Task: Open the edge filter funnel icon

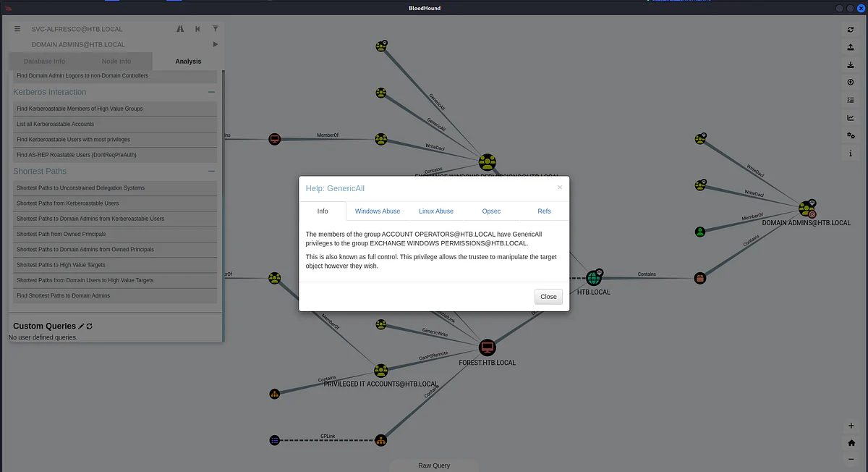Action: point(215,29)
